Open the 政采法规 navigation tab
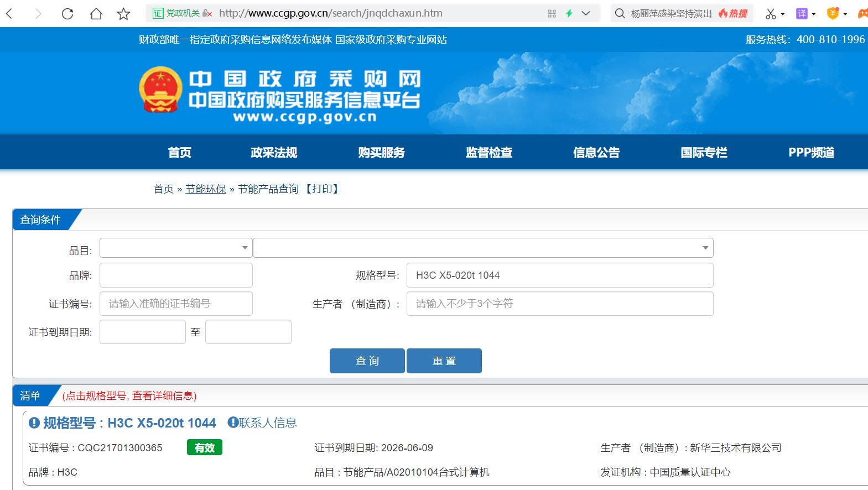The image size is (868, 490). [274, 153]
